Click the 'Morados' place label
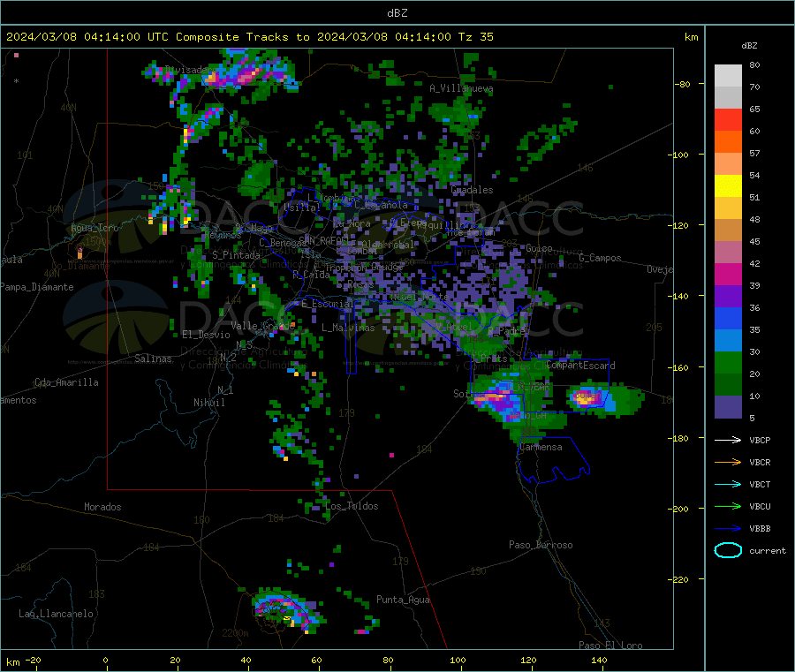 [x=102, y=507]
